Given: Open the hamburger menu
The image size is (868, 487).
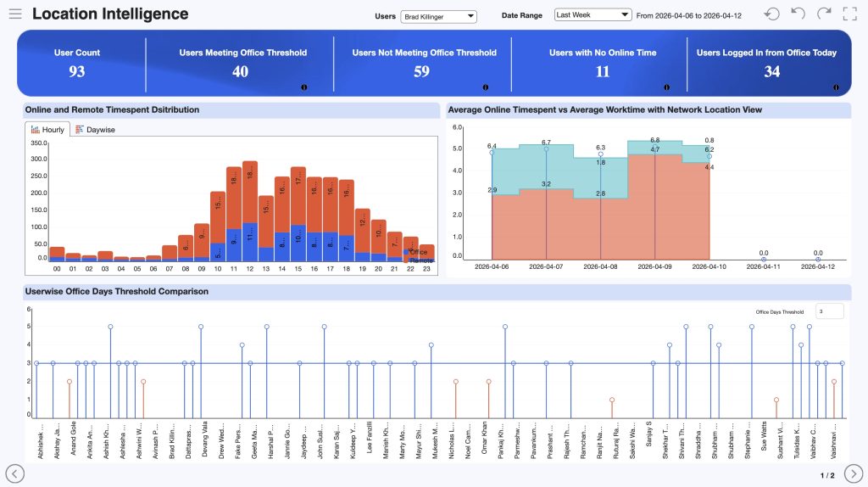Looking at the screenshot, I should 15,14.
